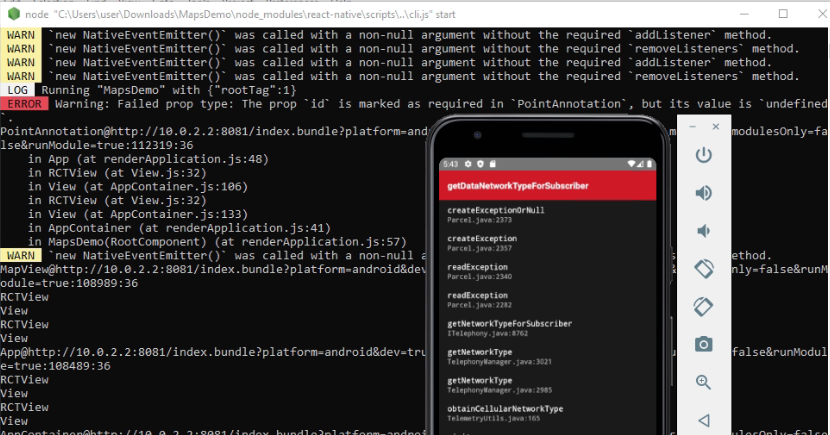This screenshot has width=830, height=435.
Task: Click the shield icon in phone status bar
Action: 480,164
